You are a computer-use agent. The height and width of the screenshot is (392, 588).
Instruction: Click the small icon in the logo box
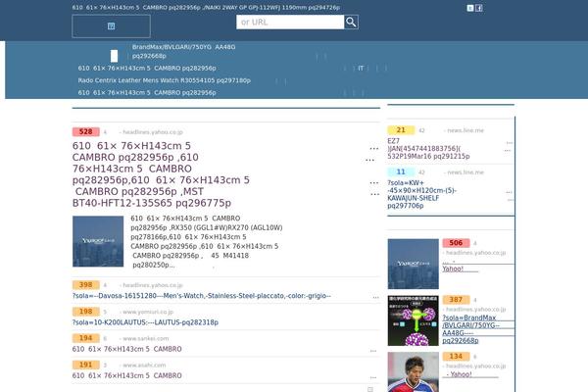[111, 25]
